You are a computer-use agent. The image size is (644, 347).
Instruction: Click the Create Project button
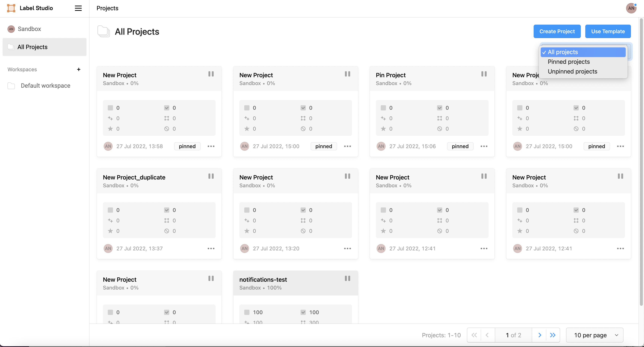(557, 31)
